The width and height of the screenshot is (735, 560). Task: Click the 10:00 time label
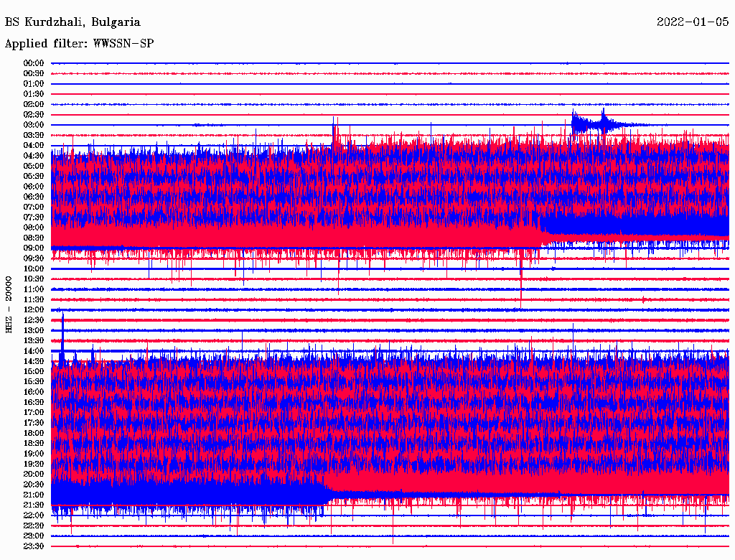point(34,269)
